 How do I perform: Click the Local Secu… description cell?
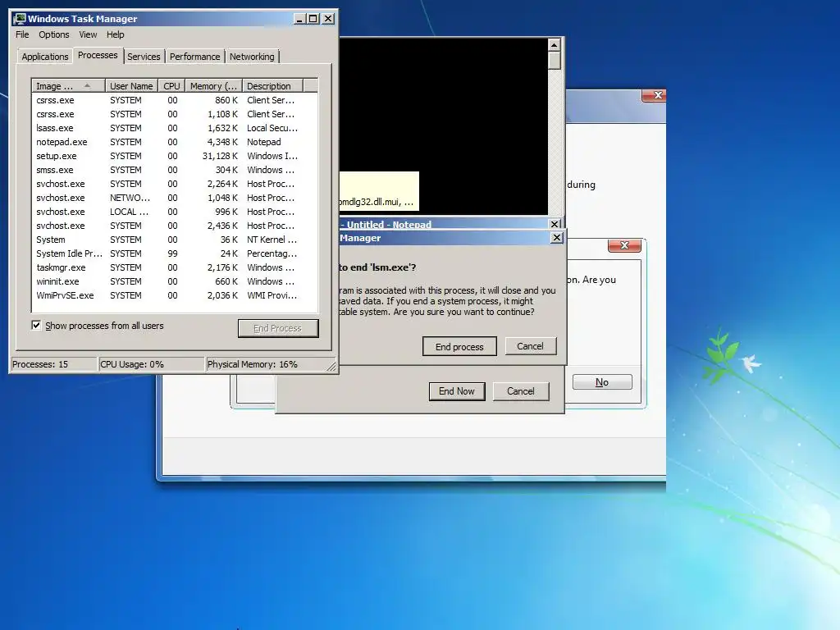(272, 128)
